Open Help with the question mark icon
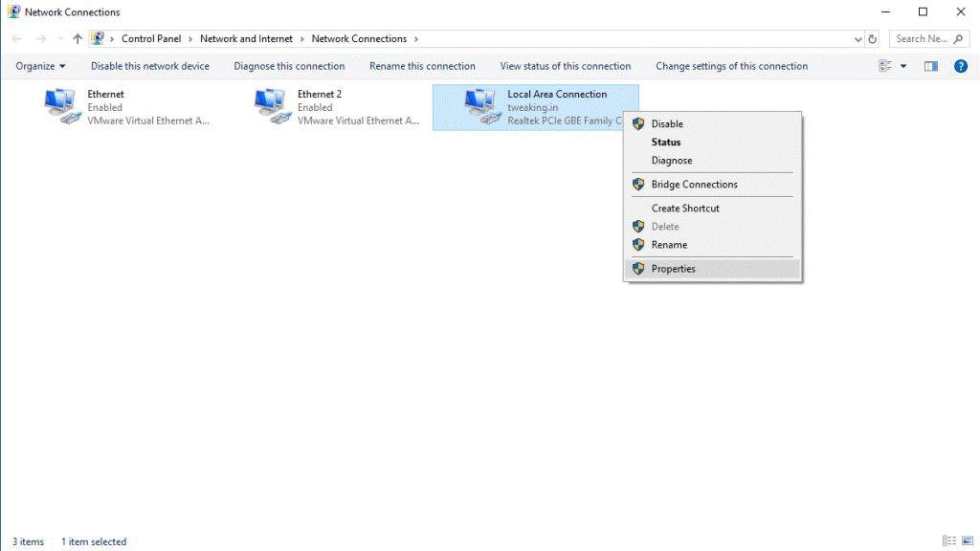The height and width of the screenshot is (551, 980). pos(961,66)
